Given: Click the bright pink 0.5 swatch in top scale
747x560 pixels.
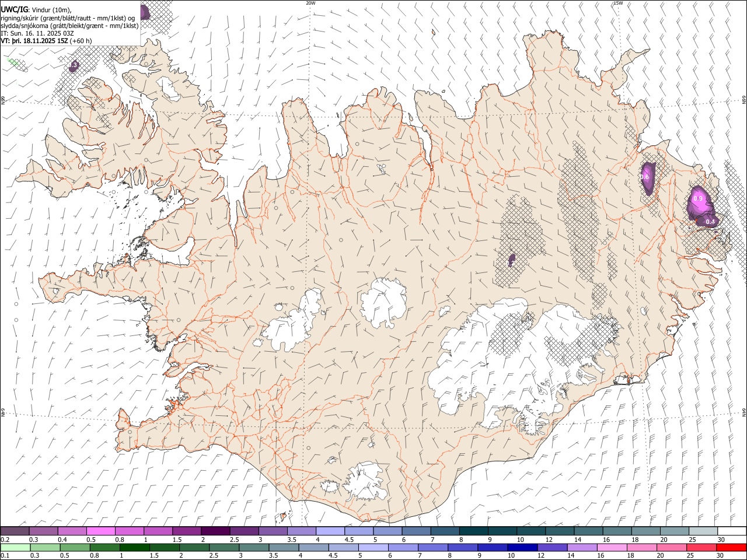Looking at the screenshot, I should pyautogui.click(x=101, y=531).
